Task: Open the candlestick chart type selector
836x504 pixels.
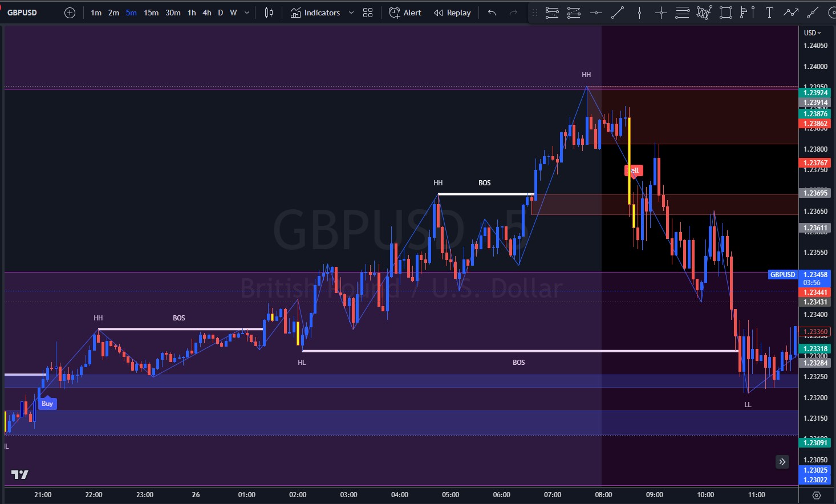Action: (269, 13)
